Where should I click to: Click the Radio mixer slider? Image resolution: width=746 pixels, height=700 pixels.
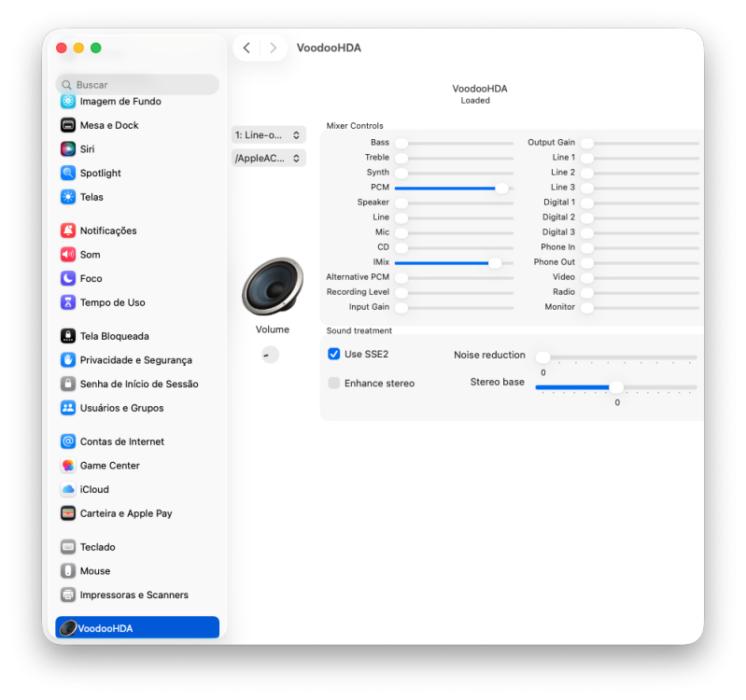coord(640,293)
